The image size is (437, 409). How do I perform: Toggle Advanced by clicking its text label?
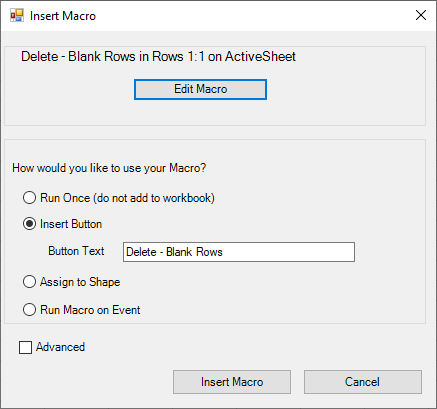pos(60,347)
